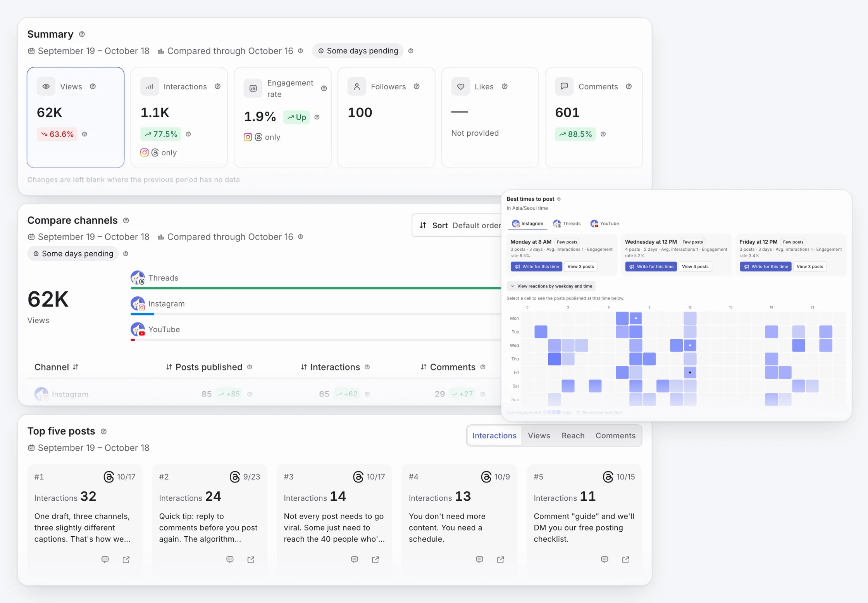Click the Some days pending badge in Summary
868x603 pixels.
coord(358,51)
